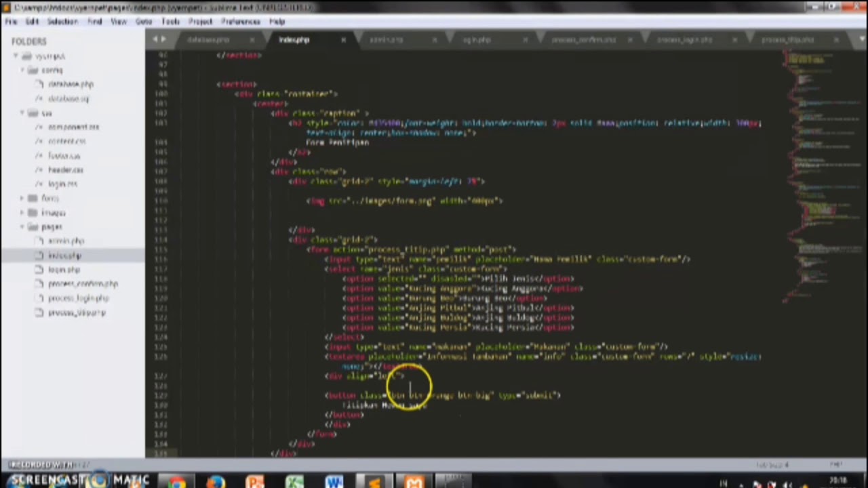Close the admin.php tab
The image size is (868, 488).
[x=434, y=40]
